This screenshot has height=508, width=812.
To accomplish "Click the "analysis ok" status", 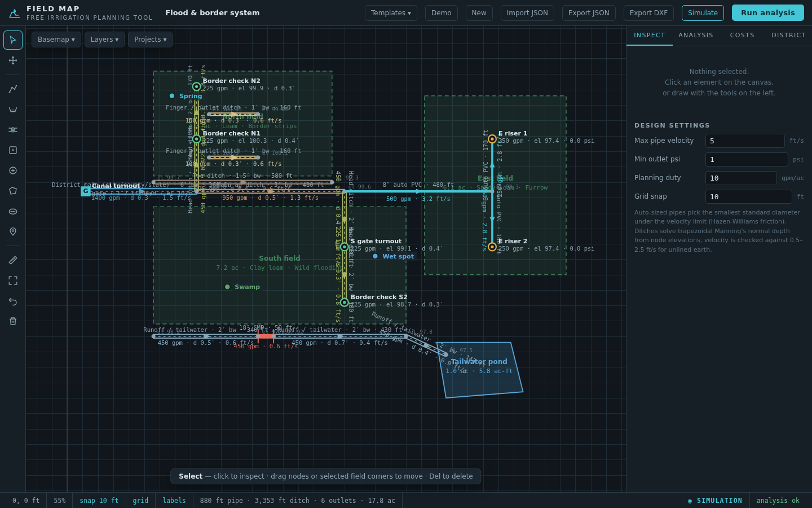I will [778, 501].
